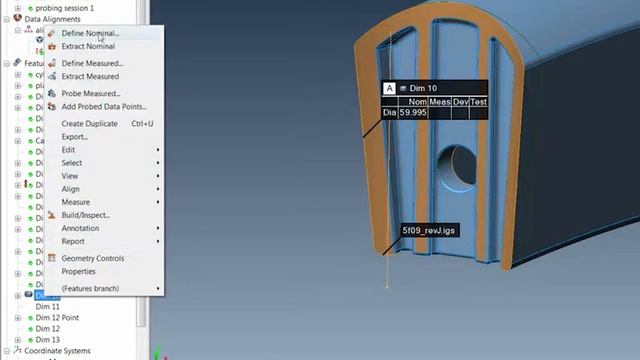
Task: Select the Coordinate Systems tree item
Action: pyautogui.click(x=57, y=351)
